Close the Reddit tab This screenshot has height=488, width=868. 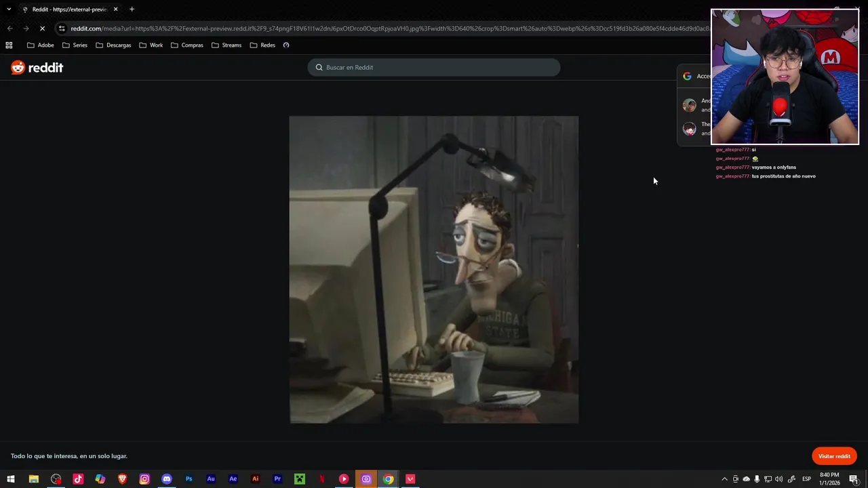115,9
